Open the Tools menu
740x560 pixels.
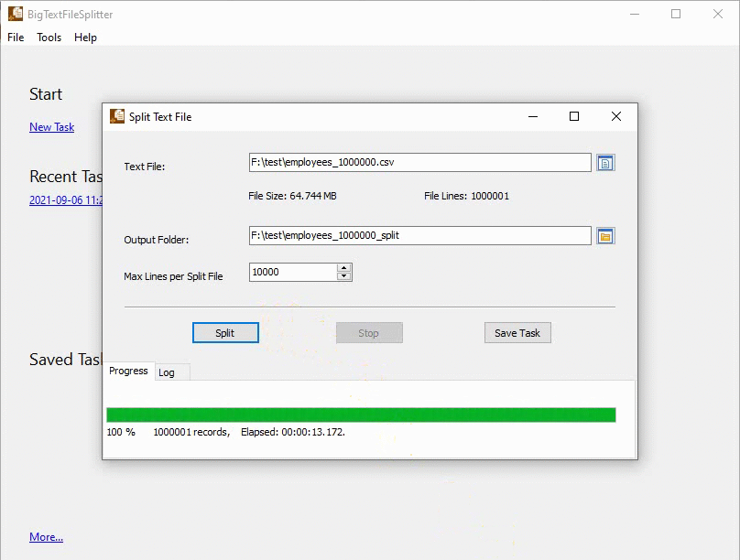tap(49, 38)
